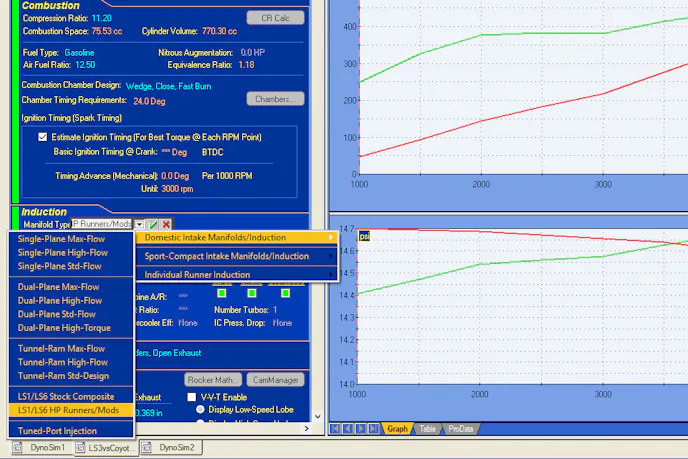Open the Manifold Type dropdown arrow

tap(140, 225)
